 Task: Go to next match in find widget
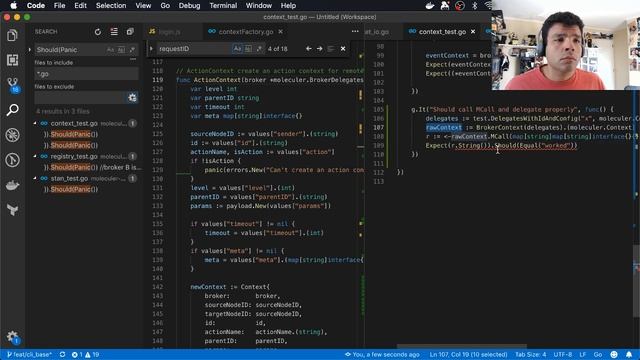coord(320,49)
